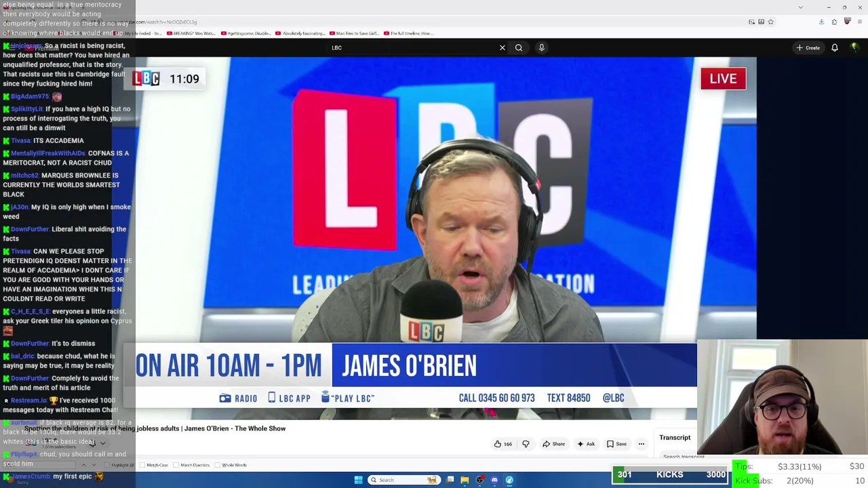Enable the Match Case checkbox
This screenshot has width=868, height=488.
coord(154,465)
